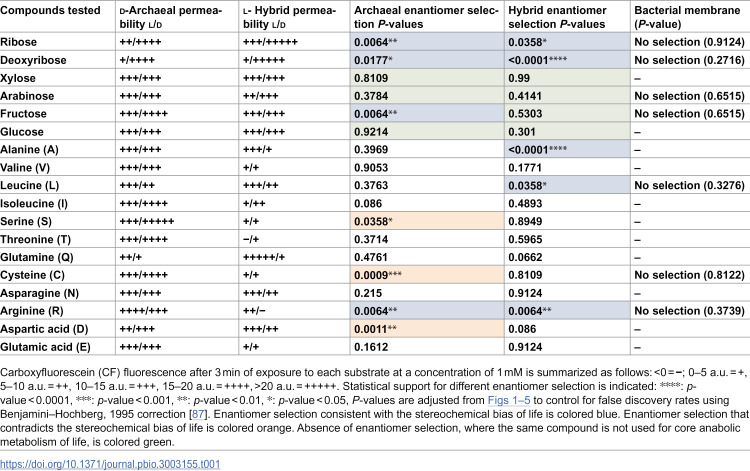
Task: Click the orange Serine 0.0358 cell
Action: pyautogui.click(x=427, y=221)
